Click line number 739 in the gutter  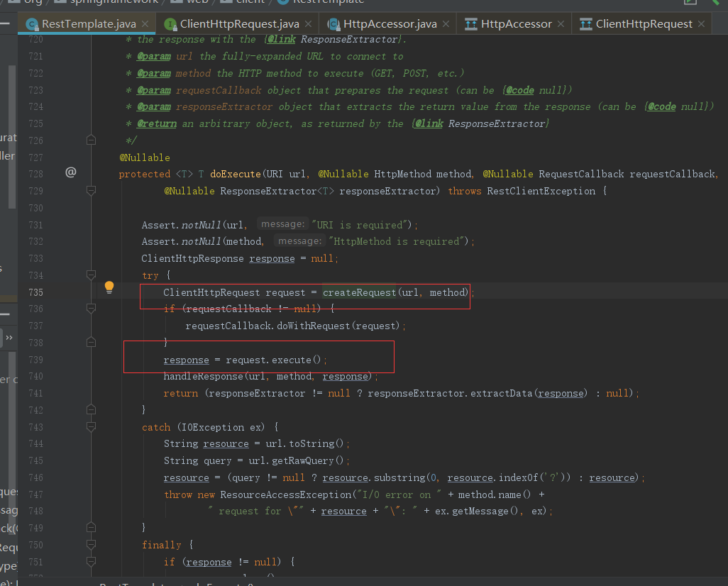pyautogui.click(x=35, y=360)
